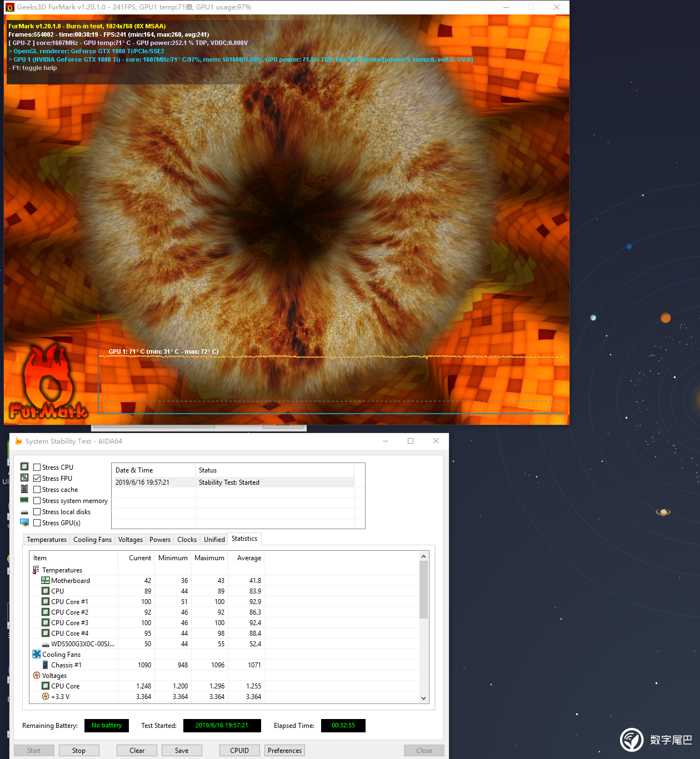
Task: Click the 2019/6/16 19:57:21 log date cell
Action: (x=142, y=482)
